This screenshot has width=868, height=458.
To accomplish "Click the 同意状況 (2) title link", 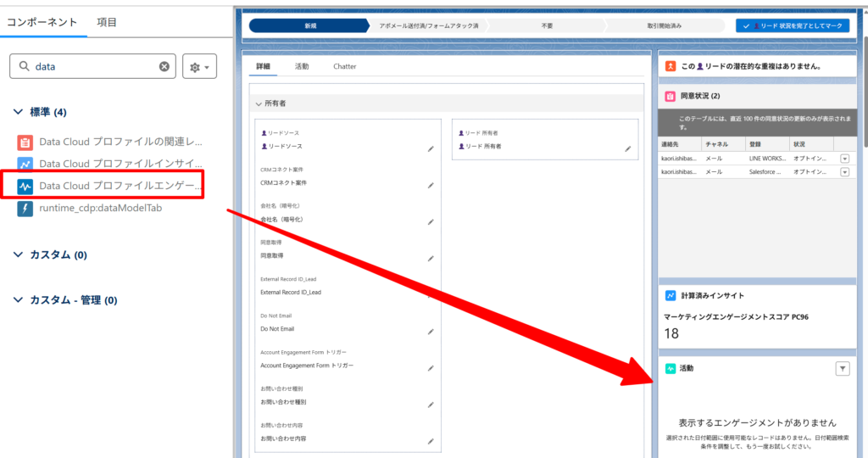I will click(700, 97).
